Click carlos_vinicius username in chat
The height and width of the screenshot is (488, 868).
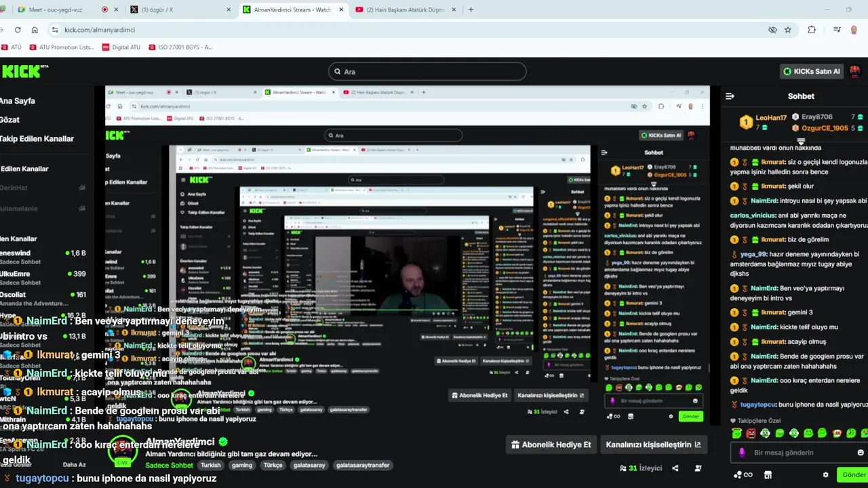753,216
